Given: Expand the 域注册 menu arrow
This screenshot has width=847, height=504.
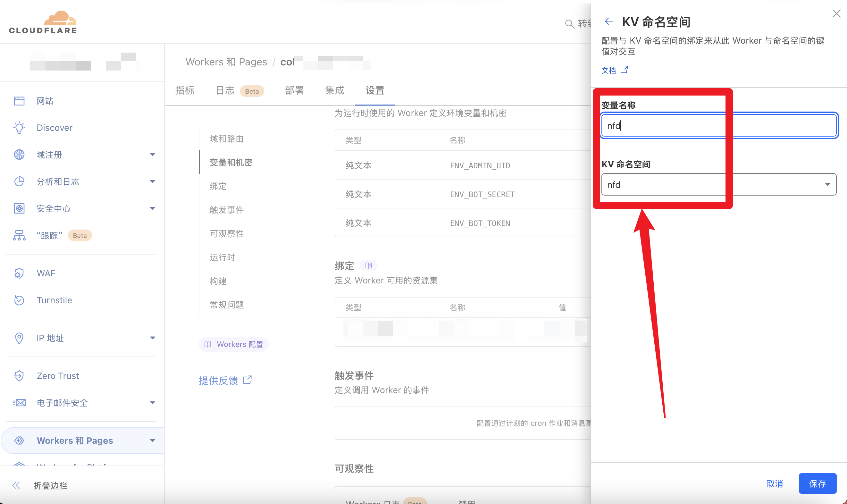Looking at the screenshot, I should (x=153, y=155).
